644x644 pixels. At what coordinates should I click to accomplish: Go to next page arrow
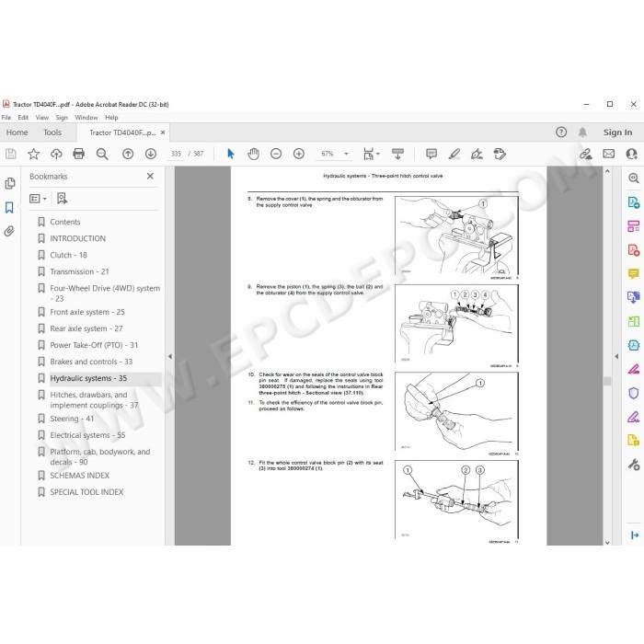tap(151, 154)
